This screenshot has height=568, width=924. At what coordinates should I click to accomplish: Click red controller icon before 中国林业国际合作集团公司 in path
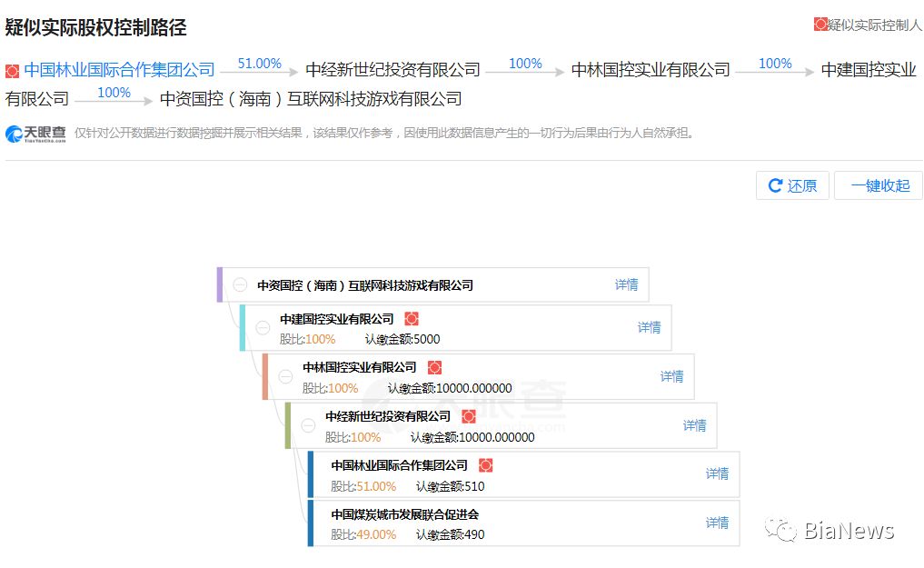(x=12, y=71)
